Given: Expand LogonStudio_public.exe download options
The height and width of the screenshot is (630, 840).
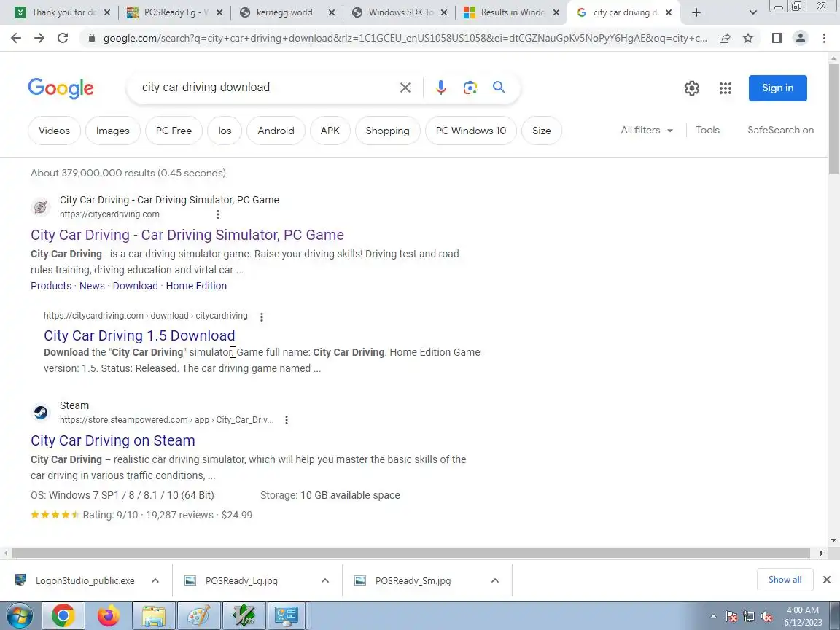Looking at the screenshot, I should tap(155, 580).
